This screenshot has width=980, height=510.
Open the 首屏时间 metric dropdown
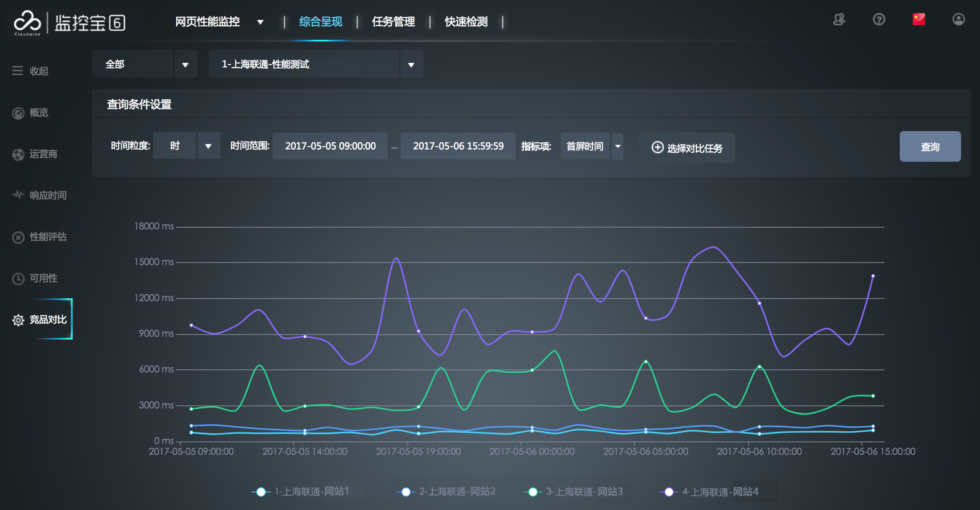[x=617, y=146]
